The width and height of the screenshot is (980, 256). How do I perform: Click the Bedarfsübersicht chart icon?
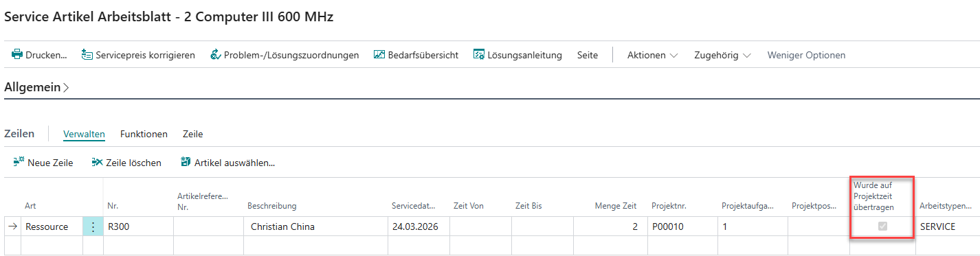click(x=379, y=55)
